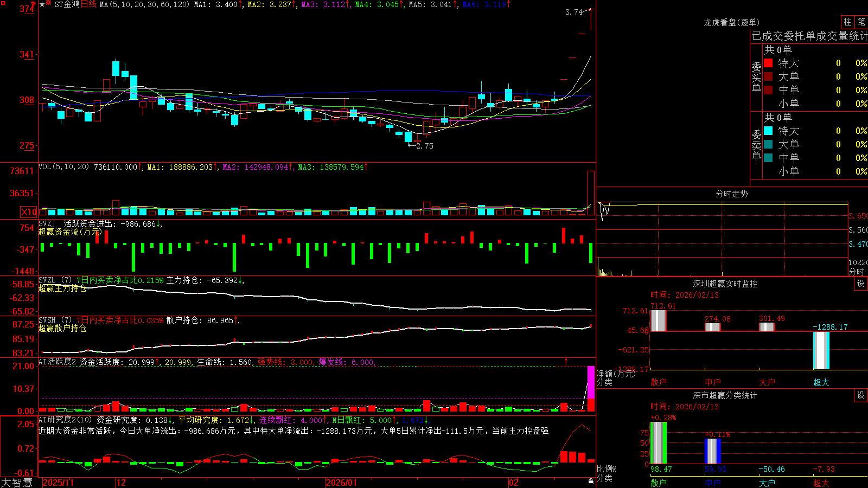Click the lock icon at timeline end

coord(591,481)
